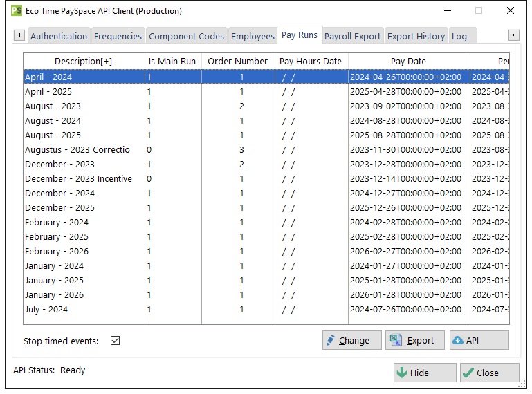Click pay date 2024-07-26T00:00:00+02:00
Screen dimensions: 532x394
coord(406,310)
